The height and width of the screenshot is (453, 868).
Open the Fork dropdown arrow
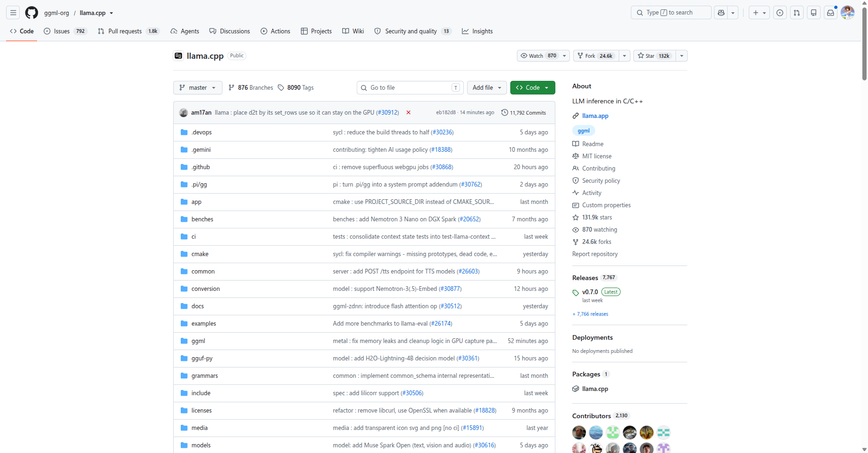pos(624,56)
